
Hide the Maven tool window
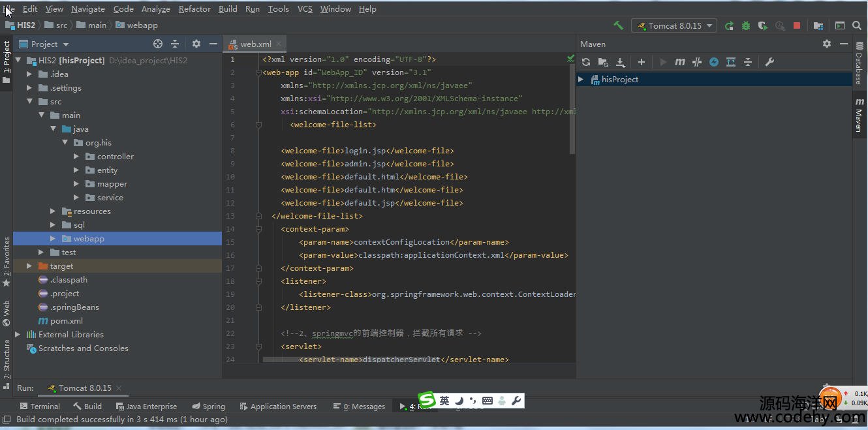pos(844,44)
